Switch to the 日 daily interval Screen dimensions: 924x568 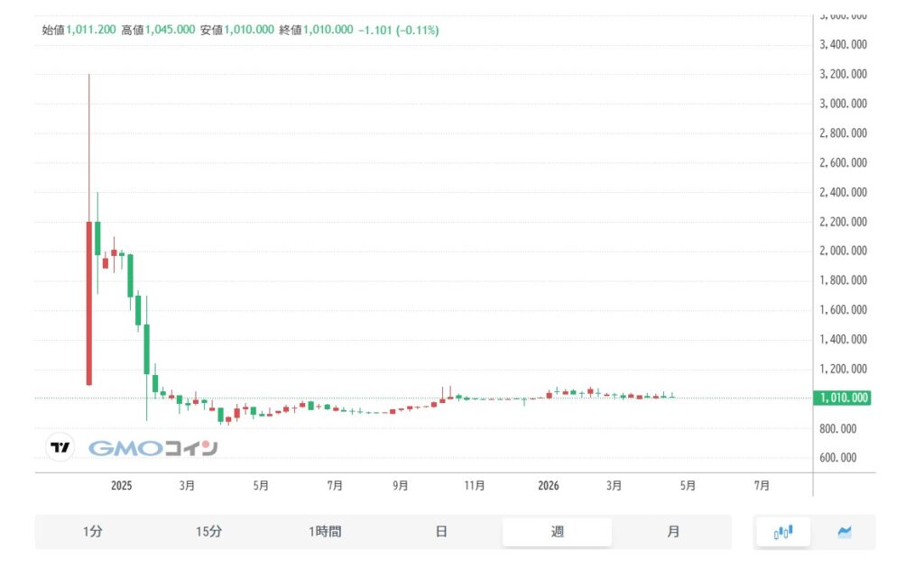tap(441, 531)
